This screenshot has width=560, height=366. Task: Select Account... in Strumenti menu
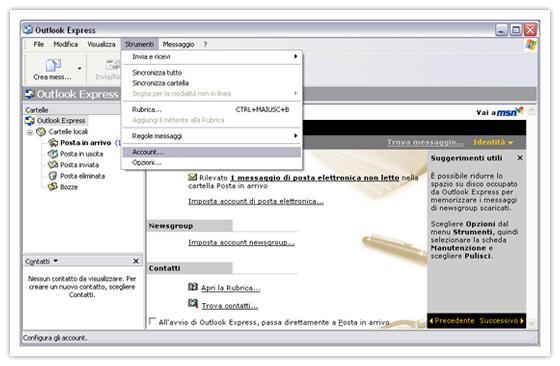click(212, 152)
